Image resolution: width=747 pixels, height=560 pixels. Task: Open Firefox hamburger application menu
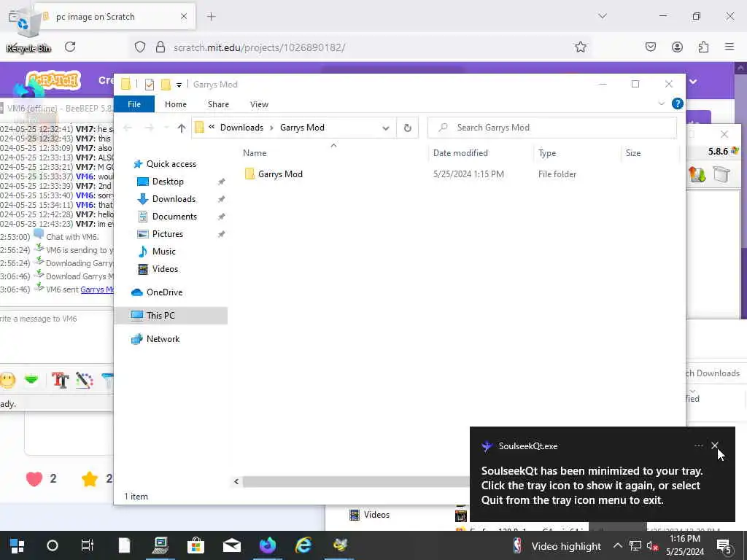coord(729,47)
